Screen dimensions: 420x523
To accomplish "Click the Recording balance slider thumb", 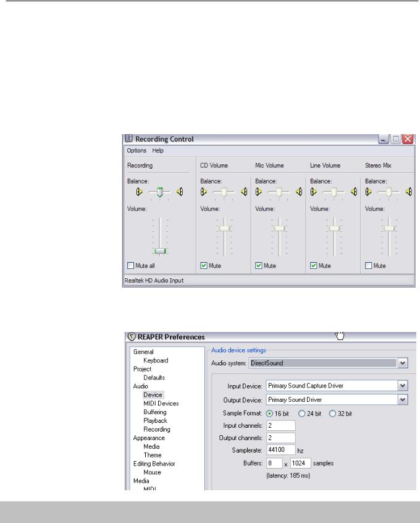I will (x=160, y=192).
